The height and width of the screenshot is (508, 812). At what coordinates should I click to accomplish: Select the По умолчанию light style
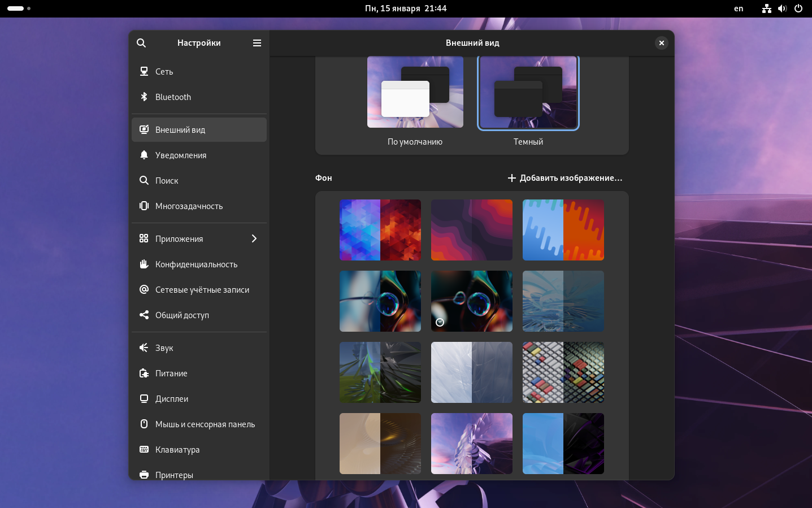tap(415, 92)
